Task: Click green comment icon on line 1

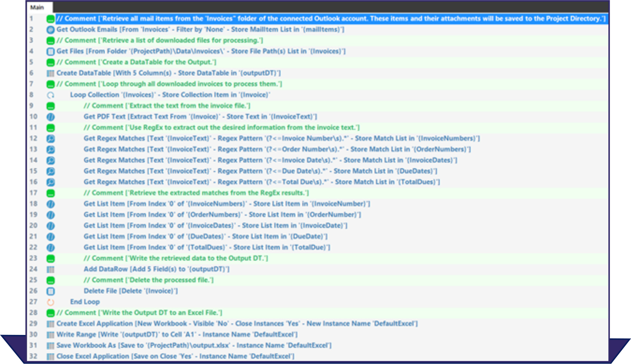Action: pyautogui.click(x=50, y=19)
